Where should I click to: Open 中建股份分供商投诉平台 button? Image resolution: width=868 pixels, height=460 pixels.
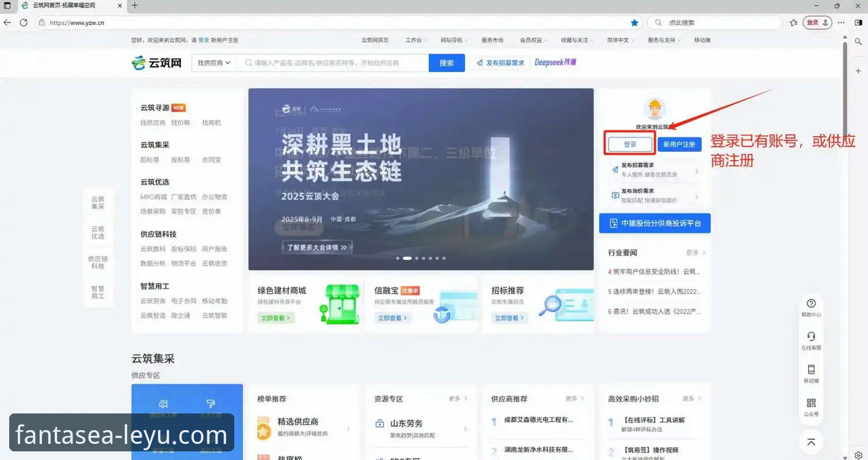click(x=654, y=223)
